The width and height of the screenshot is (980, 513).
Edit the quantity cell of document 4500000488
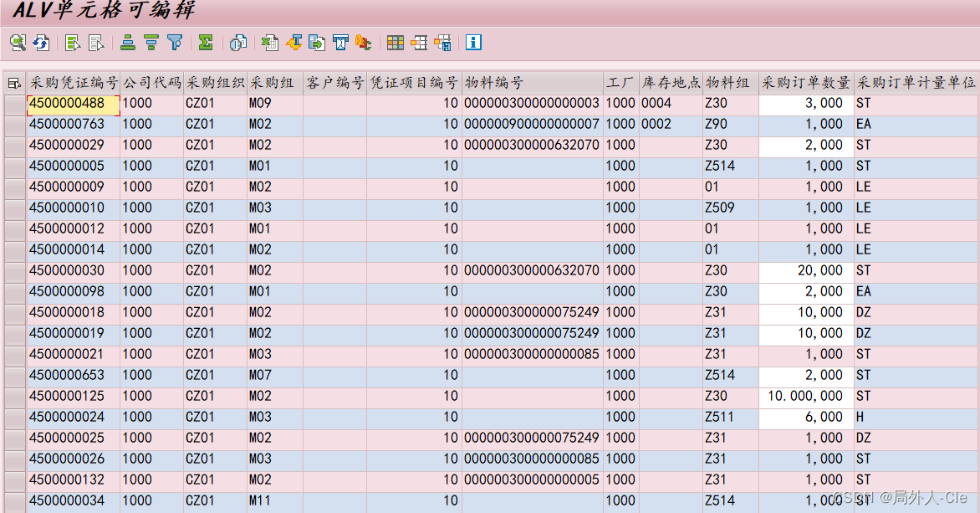tap(807, 103)
